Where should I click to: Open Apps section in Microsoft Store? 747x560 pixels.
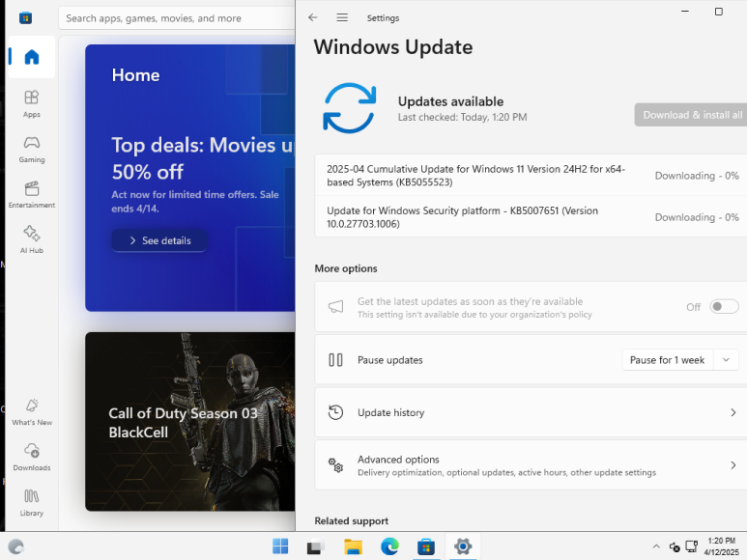32,103
